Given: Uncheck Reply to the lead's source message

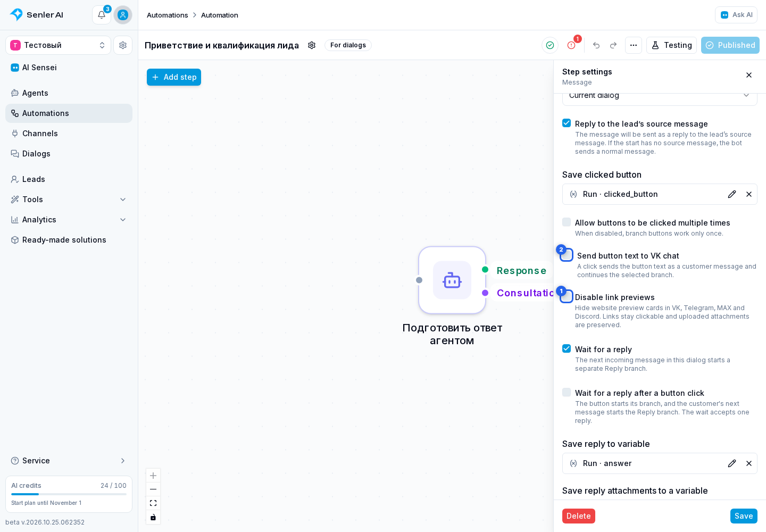Looking at the screenshot, I should [567, 123].
